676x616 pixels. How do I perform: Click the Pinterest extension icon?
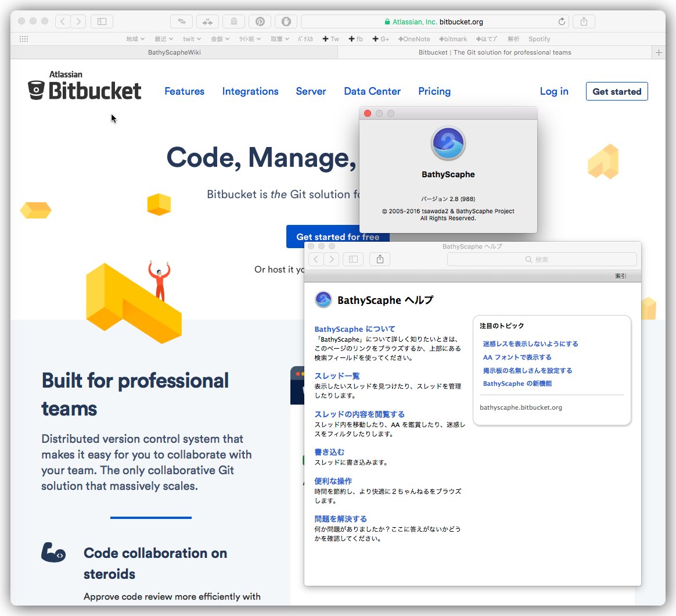coord(260,21)
